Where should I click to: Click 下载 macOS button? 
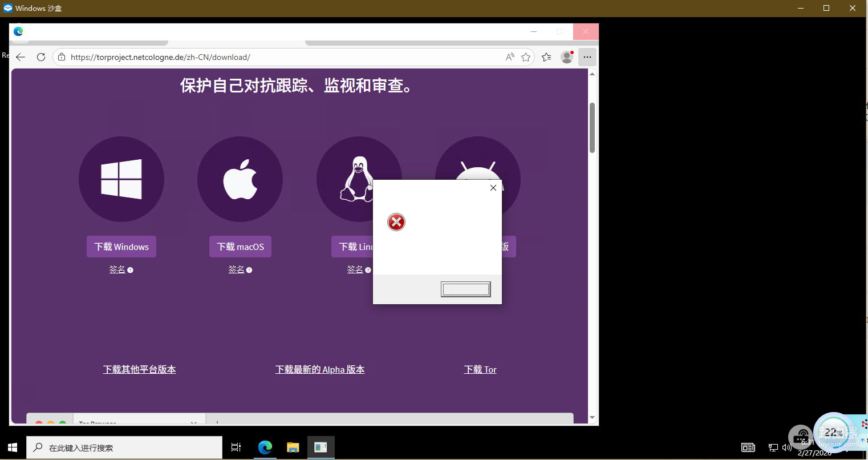(x=240, y=247)
